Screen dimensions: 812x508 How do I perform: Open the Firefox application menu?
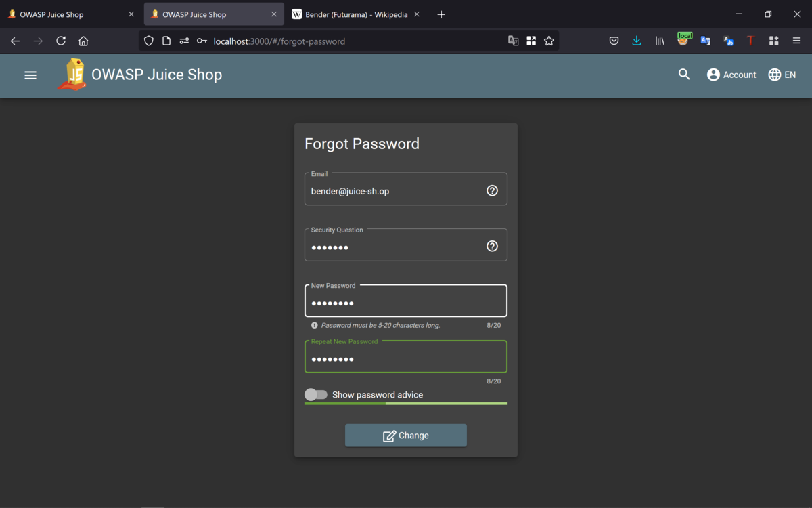click(796, 41)
